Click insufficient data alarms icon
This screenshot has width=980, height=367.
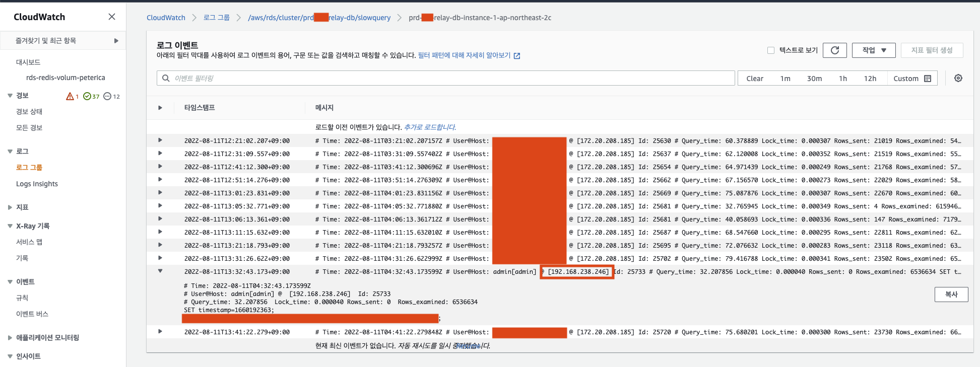pos(107,96)
